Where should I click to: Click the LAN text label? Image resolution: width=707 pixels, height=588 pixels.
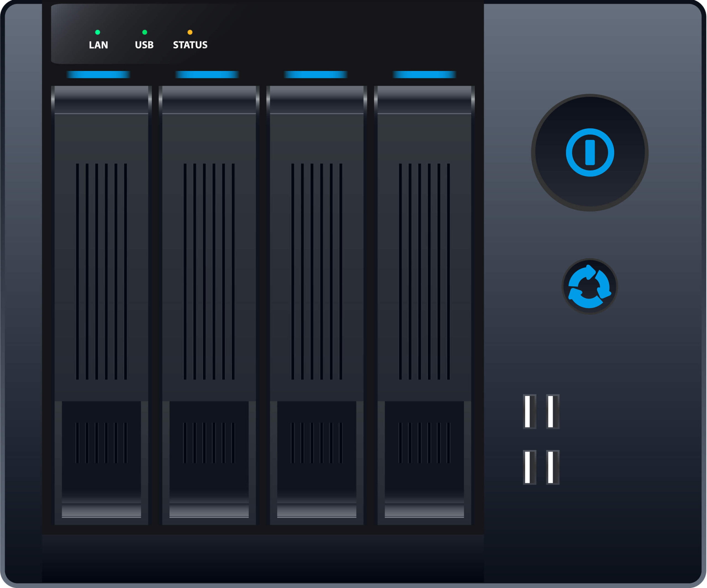[x=98, y=45]
